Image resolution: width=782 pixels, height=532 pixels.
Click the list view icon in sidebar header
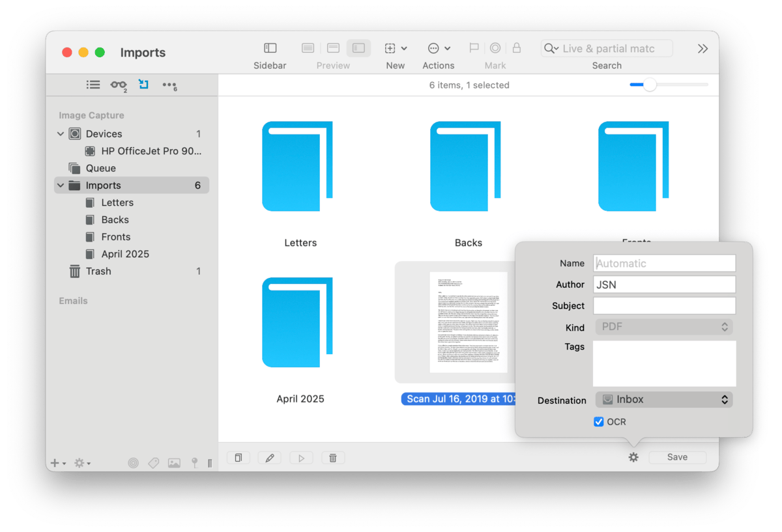93,85
